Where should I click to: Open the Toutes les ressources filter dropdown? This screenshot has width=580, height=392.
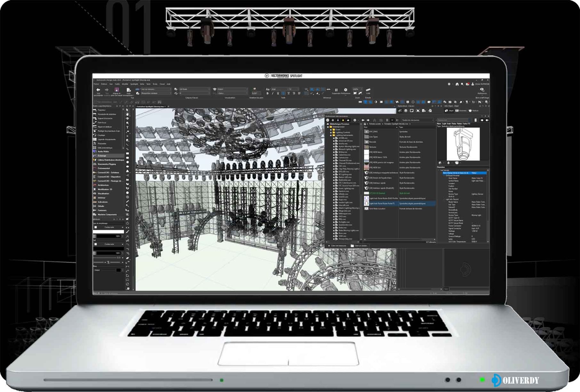point(417,120)
